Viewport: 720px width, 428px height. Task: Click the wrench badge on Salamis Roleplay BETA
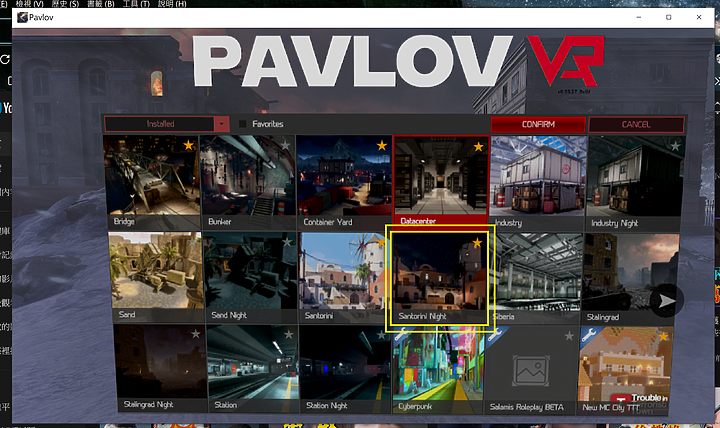[495, 334]
